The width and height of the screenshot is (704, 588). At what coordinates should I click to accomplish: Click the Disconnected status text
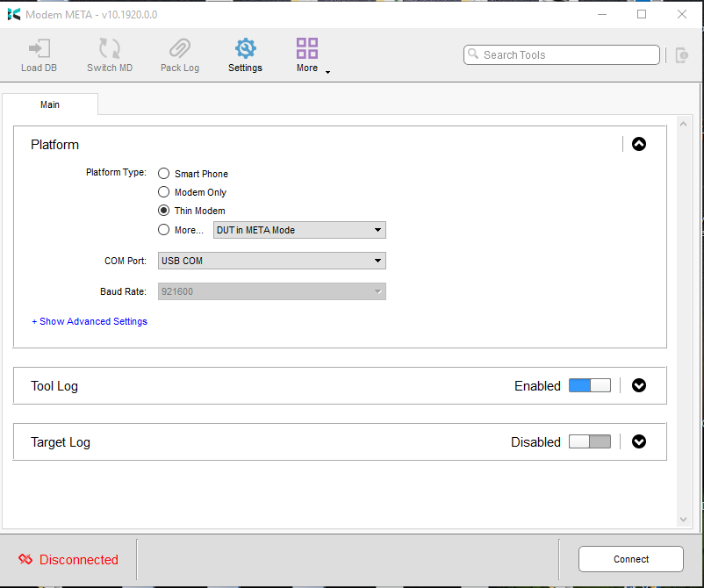[79, 559]
